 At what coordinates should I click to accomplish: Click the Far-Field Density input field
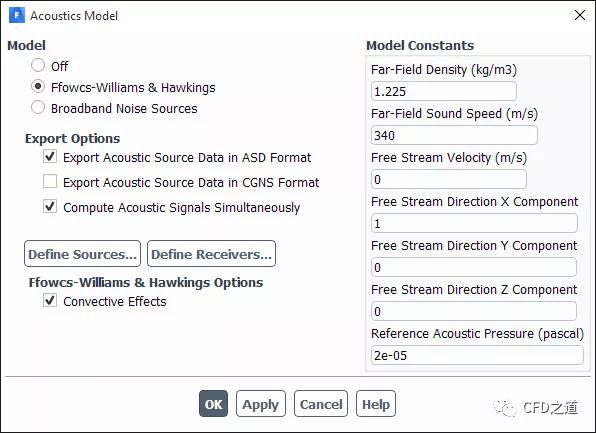coord(444,91)
